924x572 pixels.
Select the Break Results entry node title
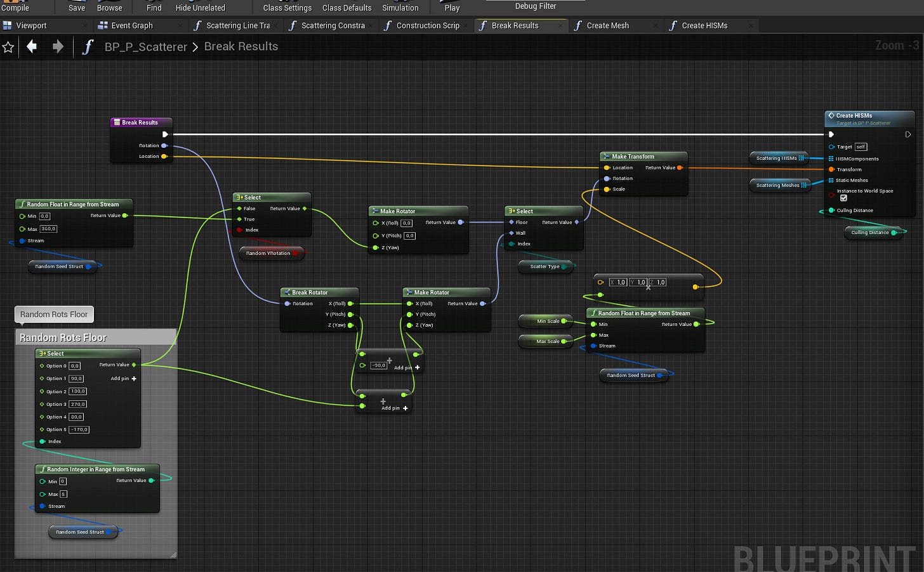tap(140, 122)
